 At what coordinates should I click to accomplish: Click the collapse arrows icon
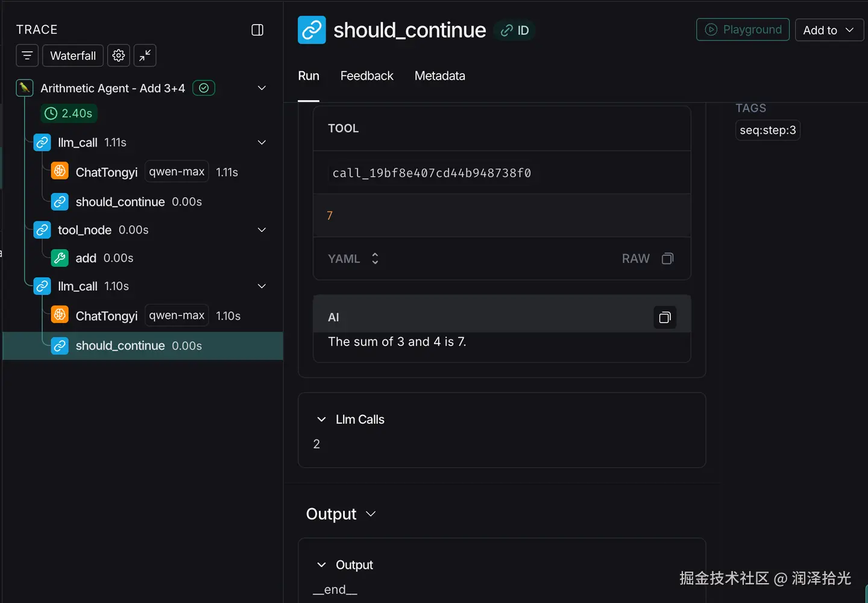(145, 55)
